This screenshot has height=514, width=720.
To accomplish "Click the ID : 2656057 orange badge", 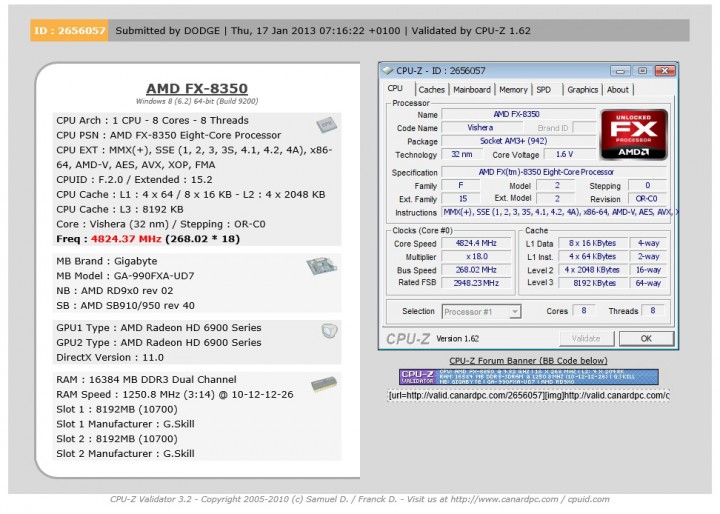I will pyautogui.click(x=69, y=30).
